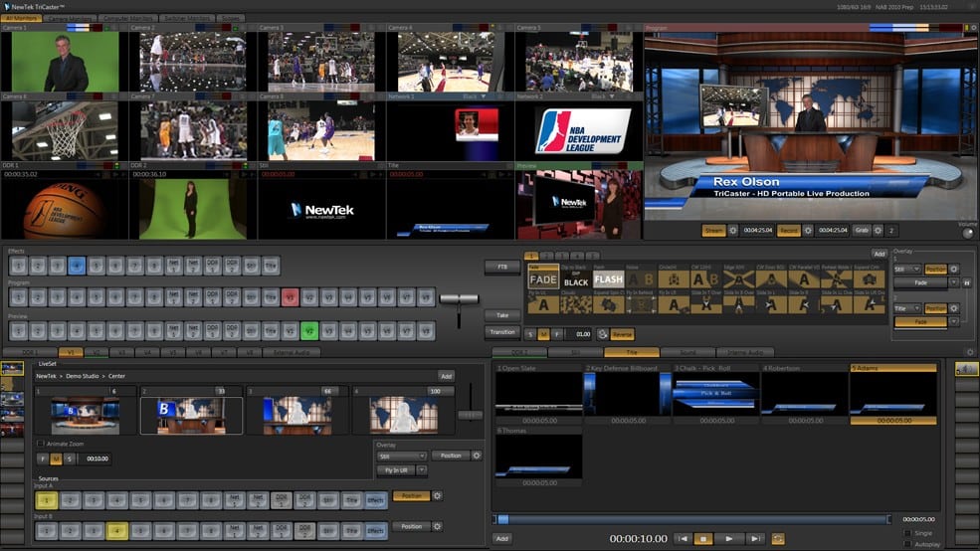Click the ping-pong transition icon beside Reverse

(603, 334)
